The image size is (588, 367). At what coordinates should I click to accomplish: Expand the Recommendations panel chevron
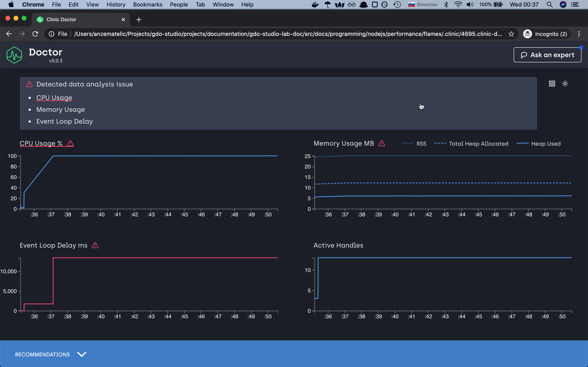click(82, 354)
